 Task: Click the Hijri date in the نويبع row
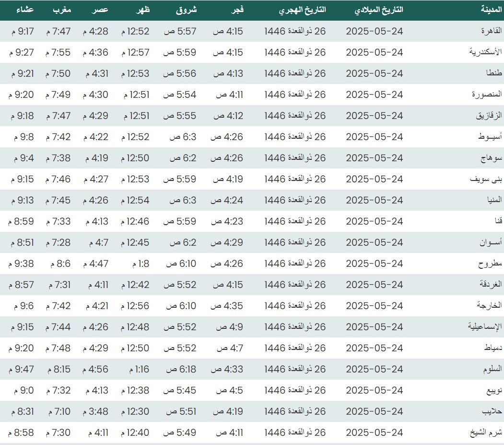click(295, 390)
